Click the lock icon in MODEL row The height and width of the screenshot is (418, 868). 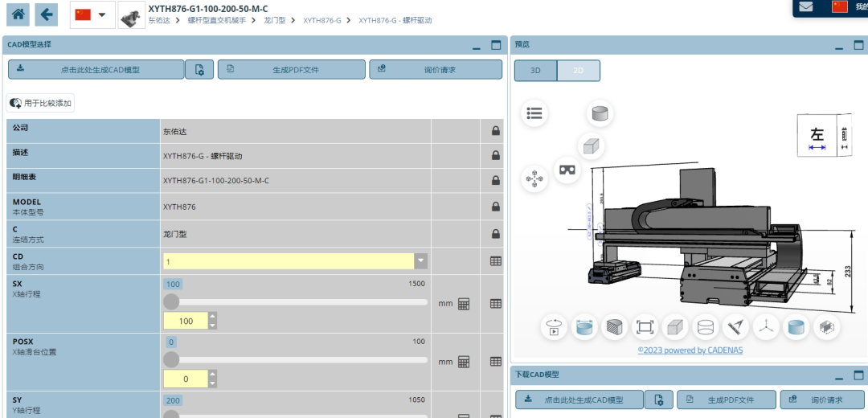tap(495, 207)
